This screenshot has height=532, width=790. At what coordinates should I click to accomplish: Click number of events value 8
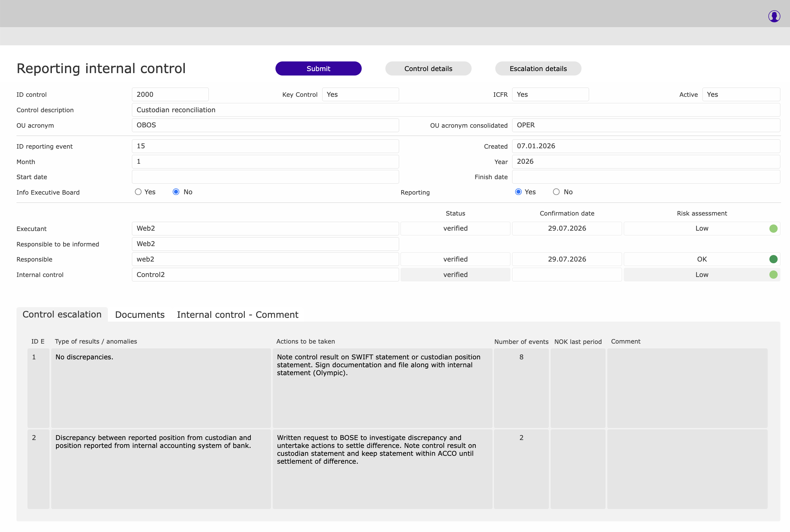click(521, 388)
